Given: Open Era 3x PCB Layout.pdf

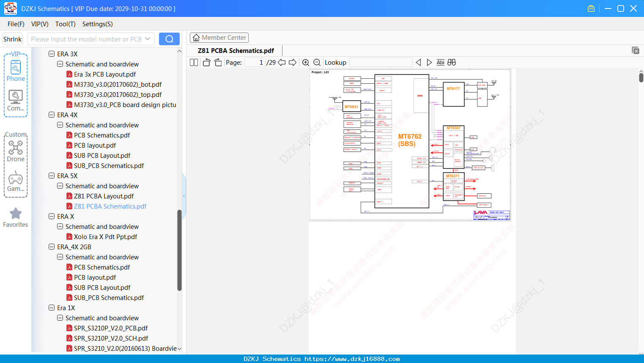Looking at the screenshot, I should coord(105,74).
